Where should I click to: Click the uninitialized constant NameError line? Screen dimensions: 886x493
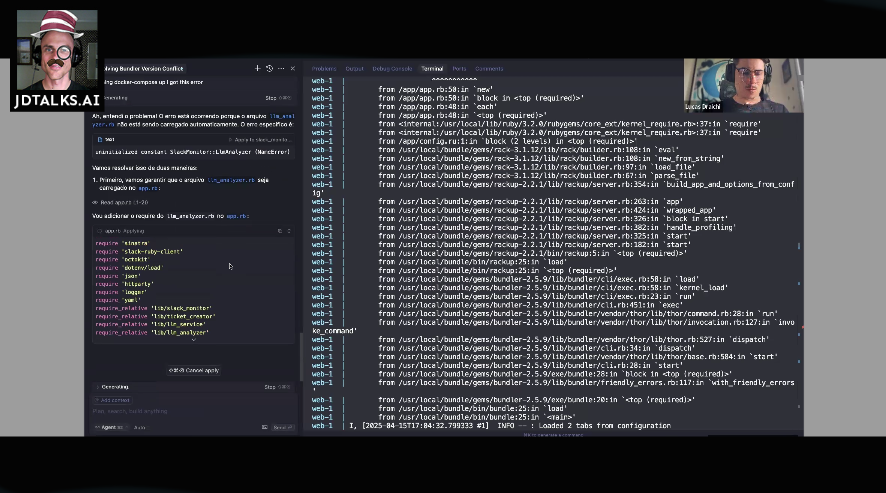point(193,152)
